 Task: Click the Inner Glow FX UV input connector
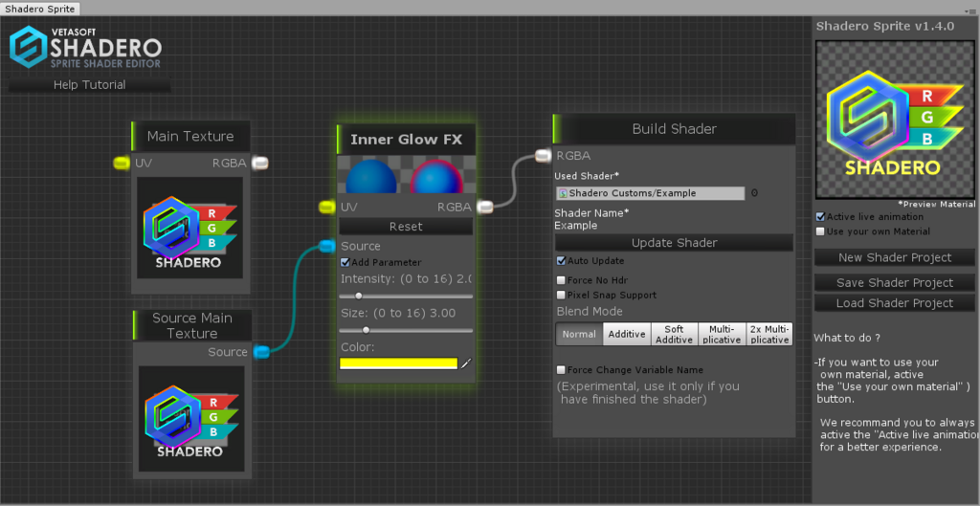tap(327, 207)
